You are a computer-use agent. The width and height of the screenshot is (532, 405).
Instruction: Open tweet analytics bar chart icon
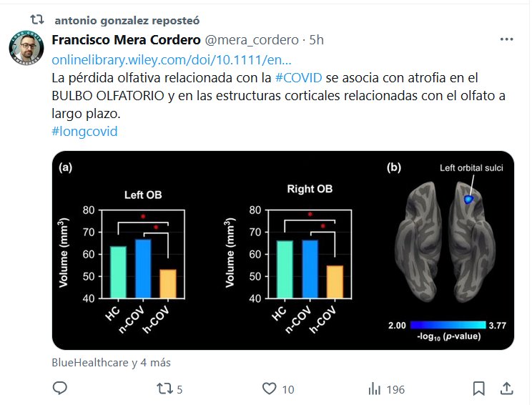[373, 389]
